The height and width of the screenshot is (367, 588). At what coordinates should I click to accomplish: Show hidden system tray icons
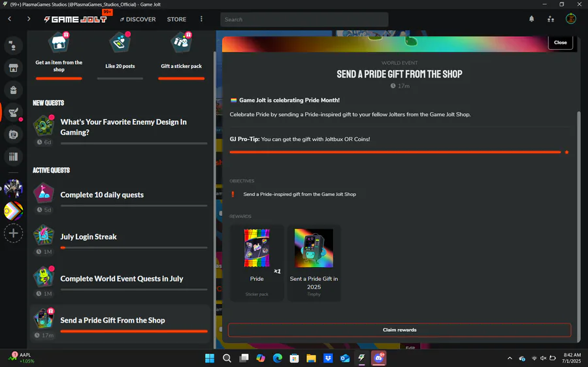click(510, 358)
